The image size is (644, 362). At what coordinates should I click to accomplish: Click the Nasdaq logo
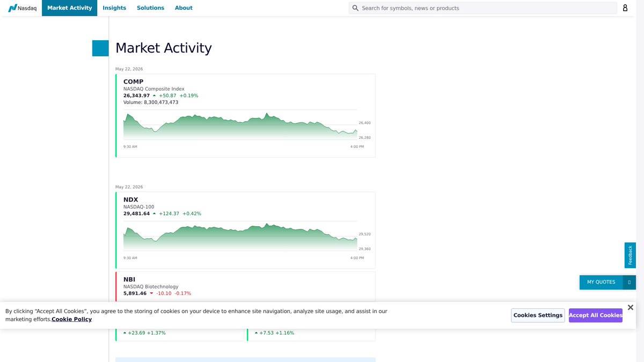point(22,8)
